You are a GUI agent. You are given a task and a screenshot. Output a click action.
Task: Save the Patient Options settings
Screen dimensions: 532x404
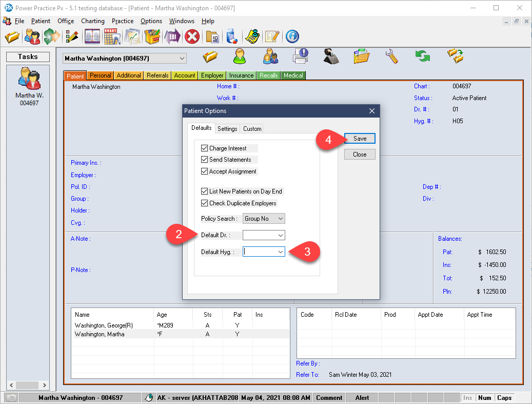[360, 139]
